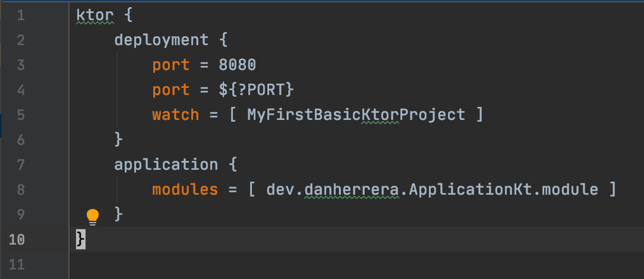Click line number 1 in gutter
Image resolution: width=644 pixels, height=279 pixels.
point(21,15)
